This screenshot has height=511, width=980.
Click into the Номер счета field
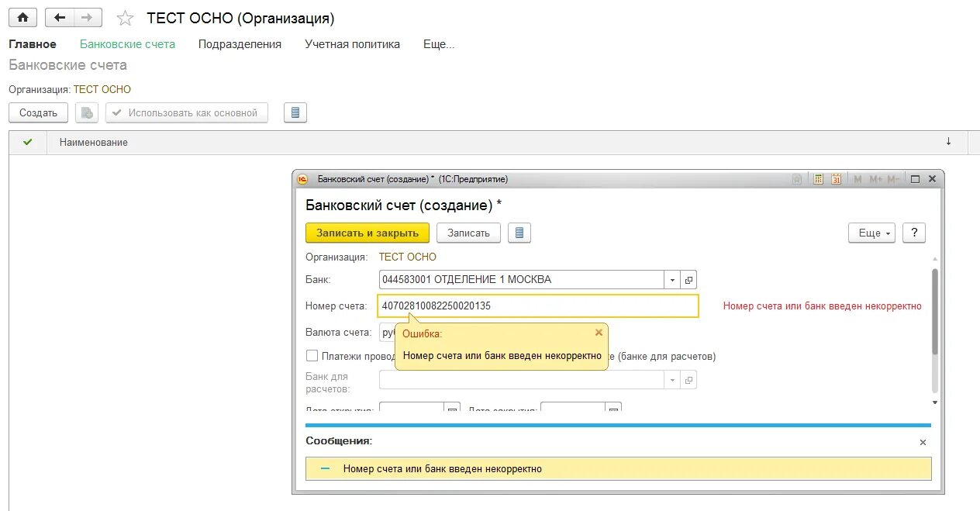(538, 306)
